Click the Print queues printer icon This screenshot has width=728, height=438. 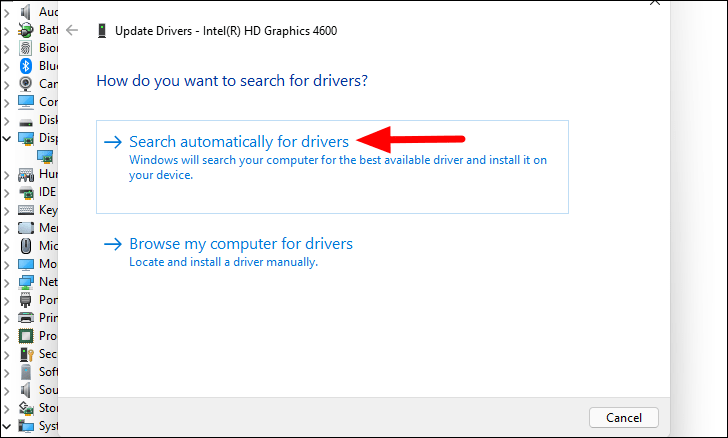coord(26,318)
